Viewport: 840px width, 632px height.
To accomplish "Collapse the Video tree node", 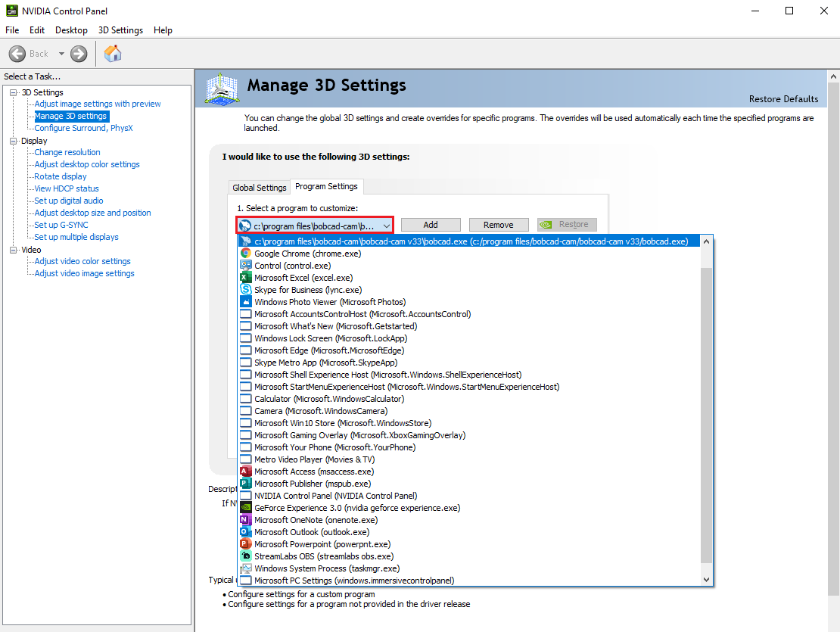I will 14,250.
